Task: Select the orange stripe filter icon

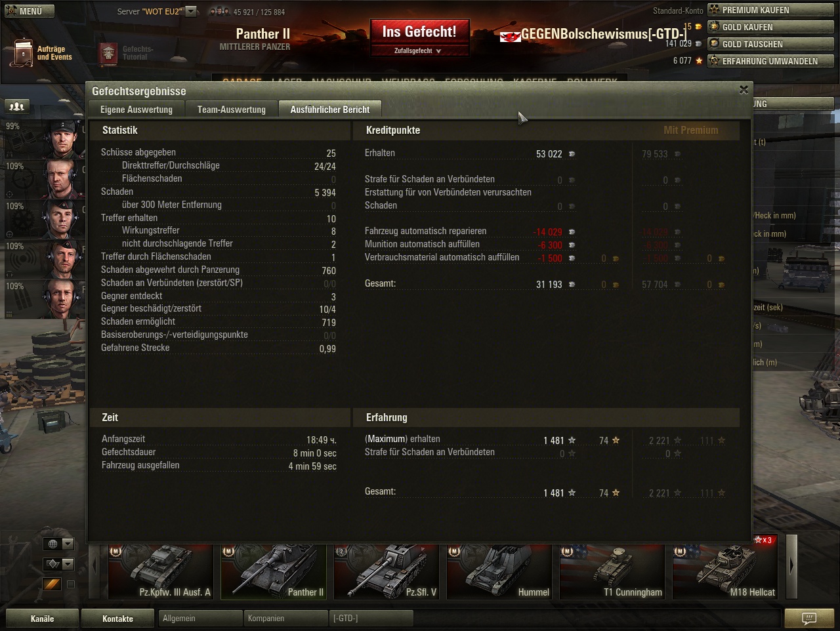Action: click(x=52, y=584)
